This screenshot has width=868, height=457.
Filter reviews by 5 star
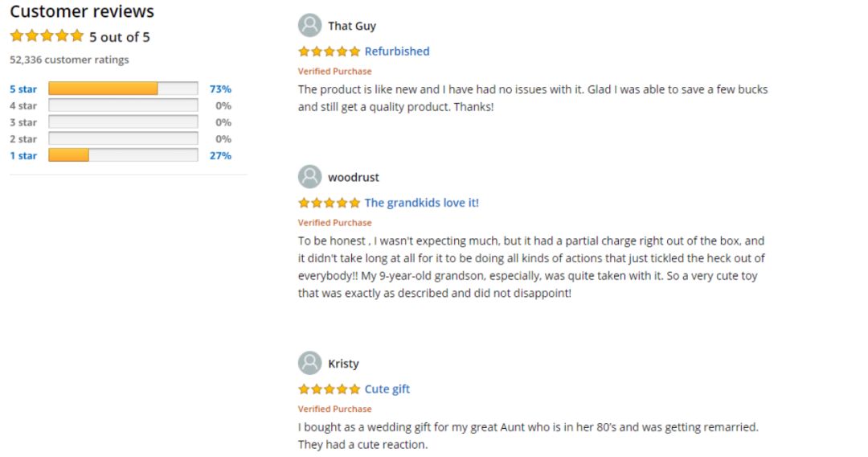click(23, 89)
